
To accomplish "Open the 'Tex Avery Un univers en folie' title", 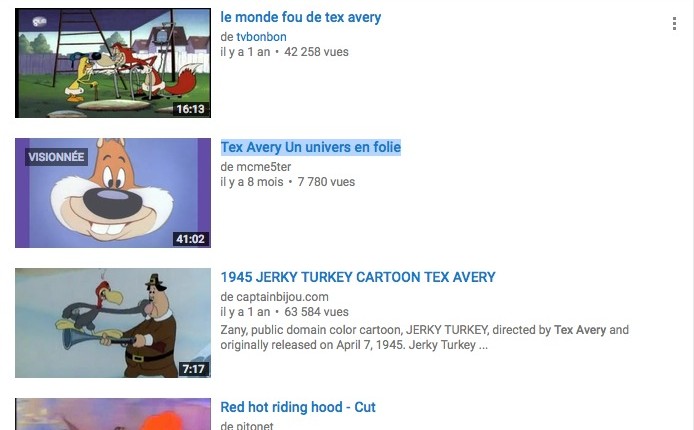I will 311,147.
